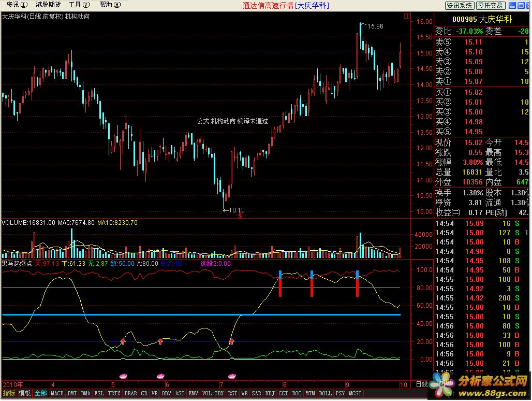Click the chart title 大庆华科(日线.前复权) 机构动向
The height and width of the screenshot is (401, 532).
(46, 16)
